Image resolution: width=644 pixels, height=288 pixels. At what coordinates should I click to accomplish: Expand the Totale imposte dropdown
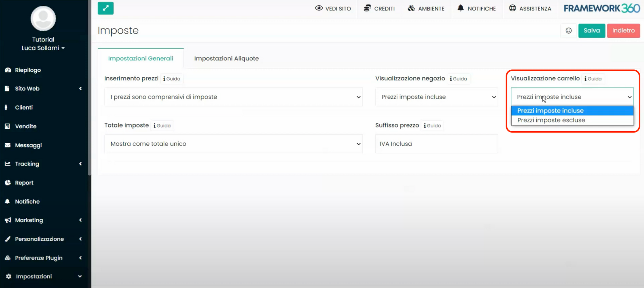coord(233,144)
